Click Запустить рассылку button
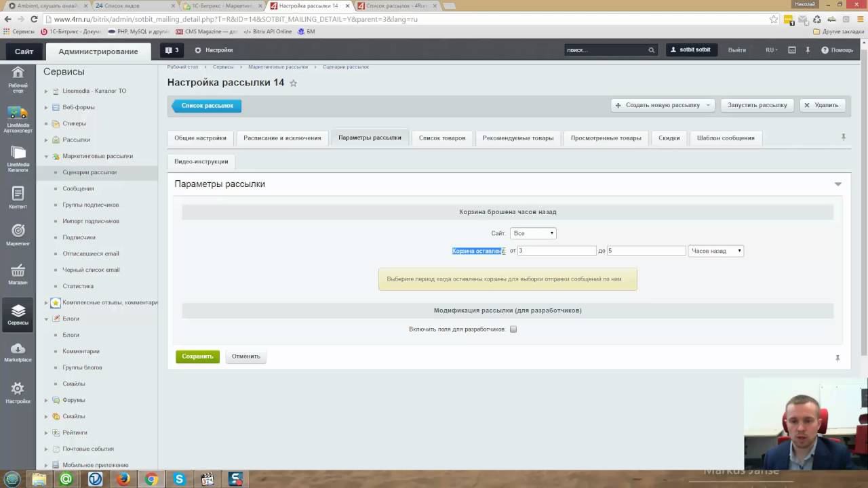Viewport: 868px width, 488px height. click(x=757, y=105)
